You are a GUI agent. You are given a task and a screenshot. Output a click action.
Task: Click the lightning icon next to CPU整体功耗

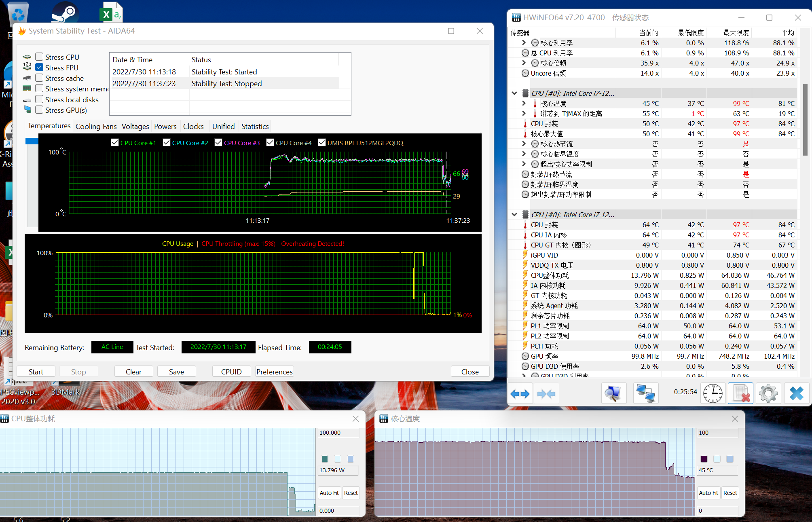coord(525,275)
